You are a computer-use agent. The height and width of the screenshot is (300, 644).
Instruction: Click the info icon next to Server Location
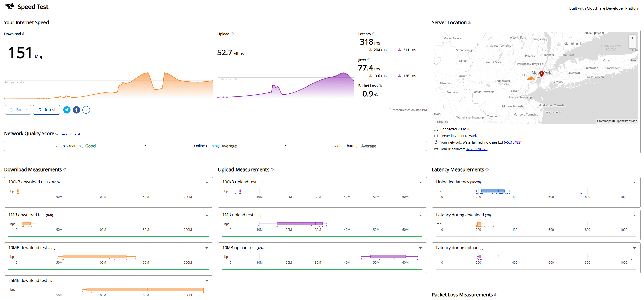pos(469,23)
